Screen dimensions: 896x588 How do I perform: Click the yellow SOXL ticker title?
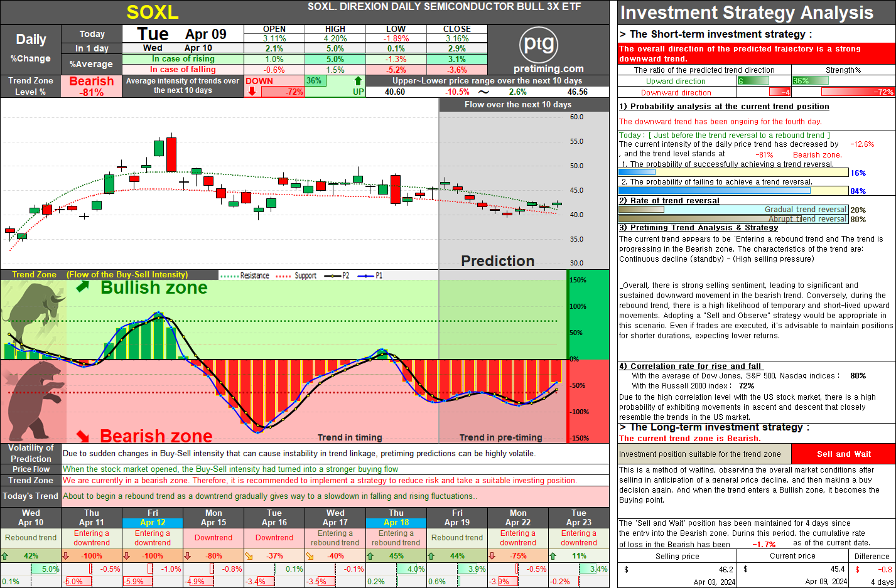[153, 12]
